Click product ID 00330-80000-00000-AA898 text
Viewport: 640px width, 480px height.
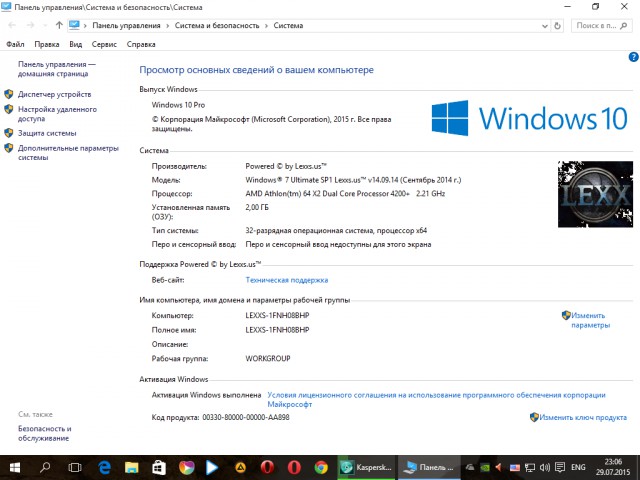coord(246,417)
